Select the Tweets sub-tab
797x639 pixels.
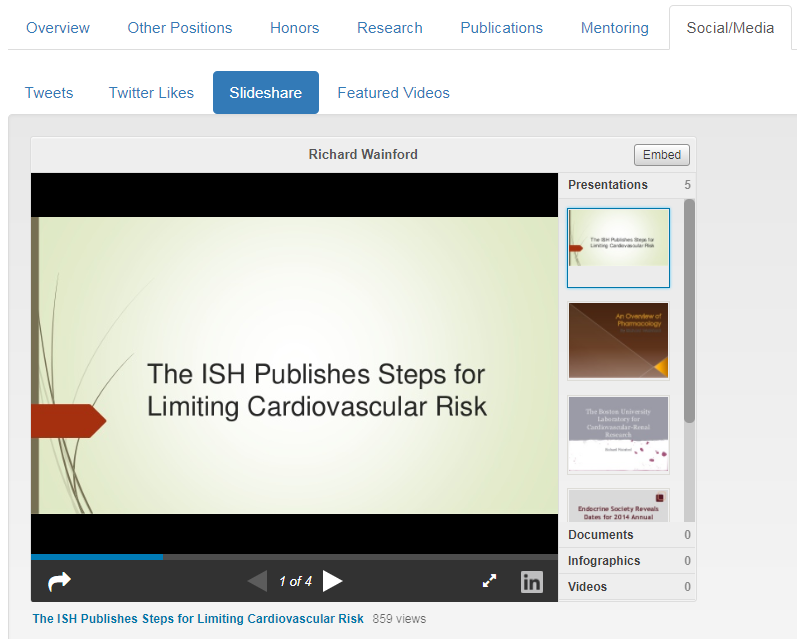click(x=49, y=93)
